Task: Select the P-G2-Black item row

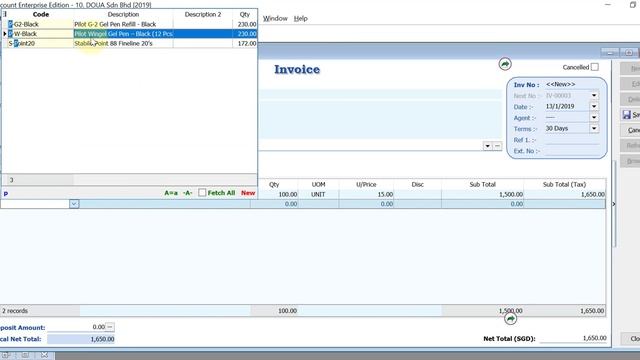Action: (130, 24)
